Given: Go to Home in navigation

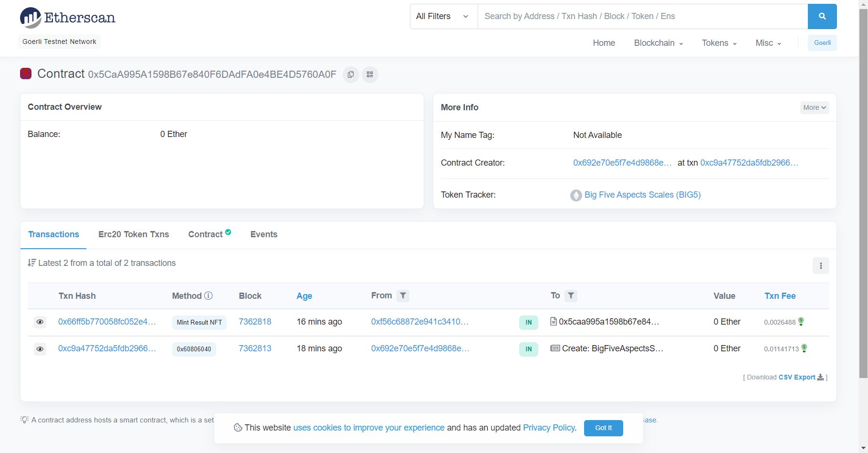Looking at the screenshot, I should point(604,43).
